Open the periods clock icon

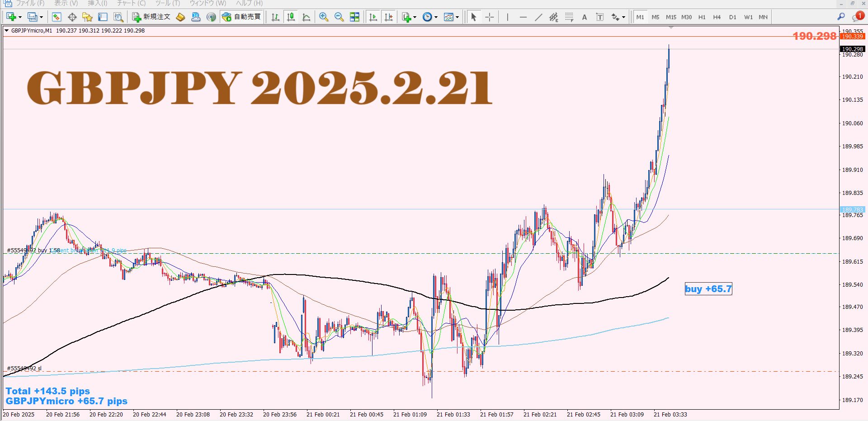[x=427, y=17]
